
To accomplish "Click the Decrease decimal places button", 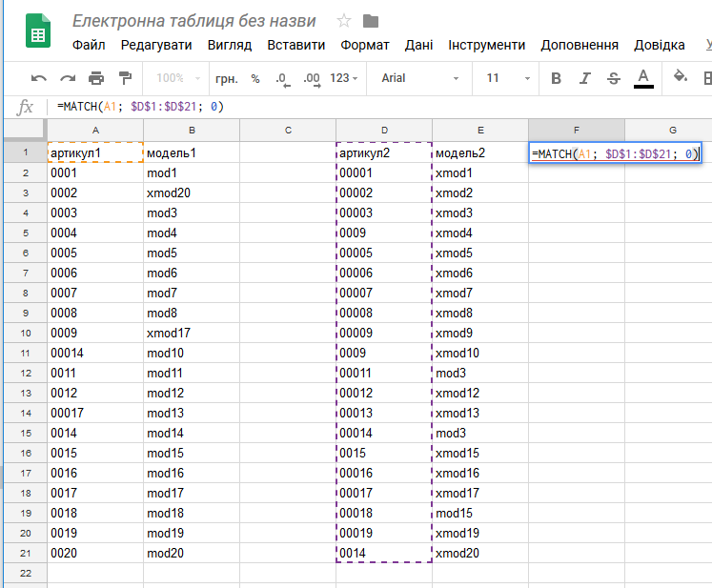I will click(283, 79).
